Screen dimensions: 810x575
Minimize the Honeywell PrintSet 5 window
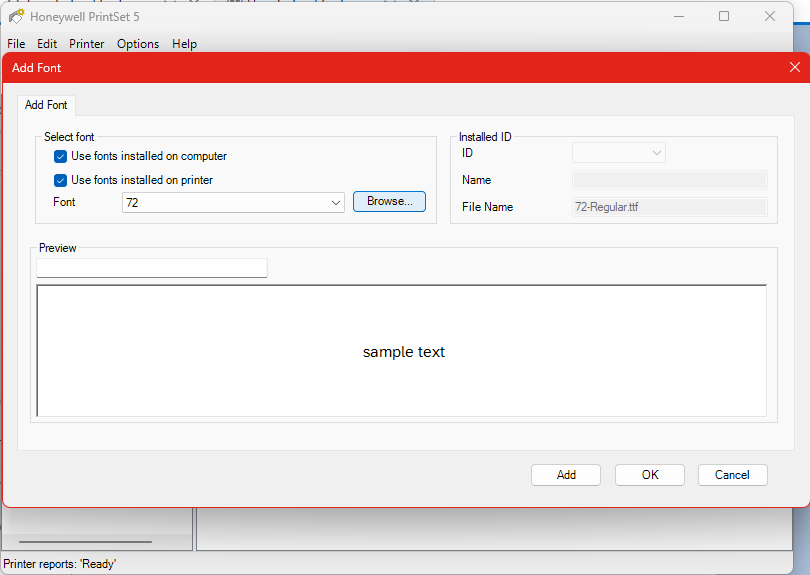click(679, 17)
